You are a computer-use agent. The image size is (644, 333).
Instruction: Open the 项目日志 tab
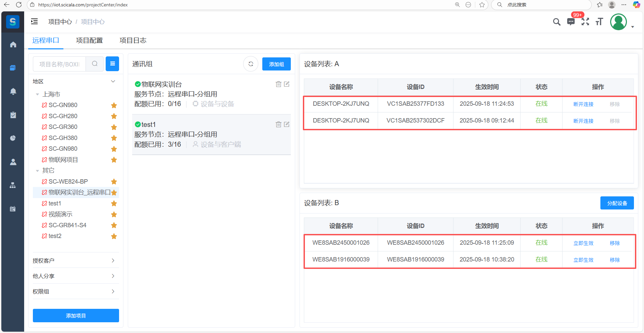coord(133,41)
